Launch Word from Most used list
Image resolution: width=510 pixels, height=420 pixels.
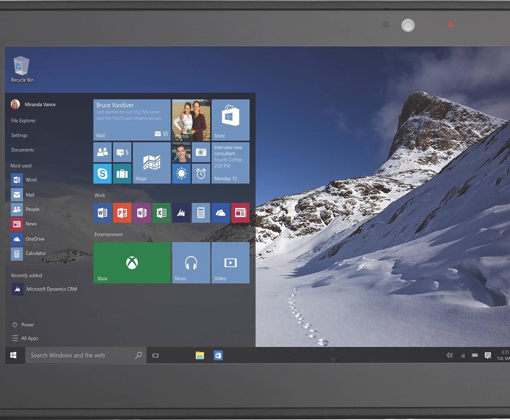click(24, 180)
